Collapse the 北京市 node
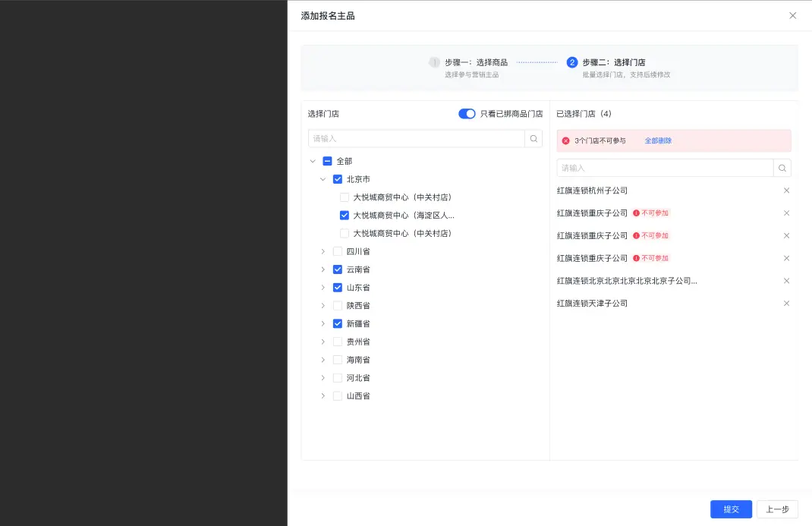 [x=323, y=179]
